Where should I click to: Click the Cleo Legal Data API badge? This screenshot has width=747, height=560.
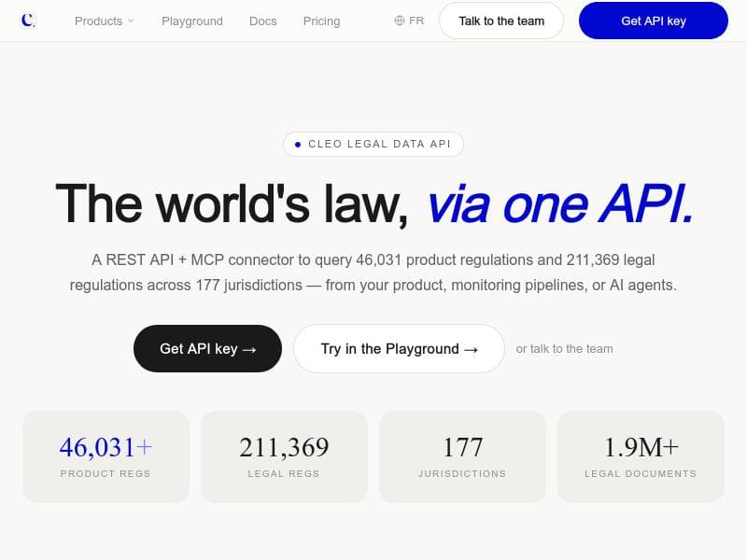pyautogui.click(x=373, y=144)
